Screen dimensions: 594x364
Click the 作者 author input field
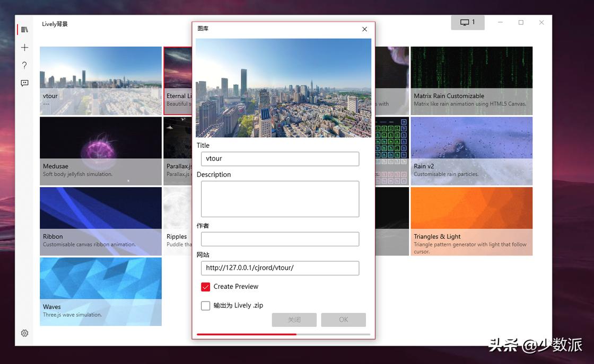coord(280,239)
